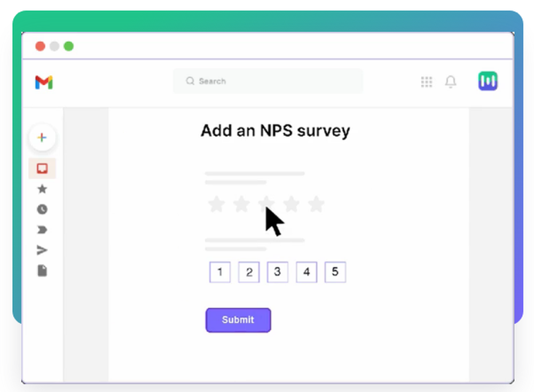Select rating box 5
The image size is (534, 392).
pyautogui.click(x=335, y=272)
